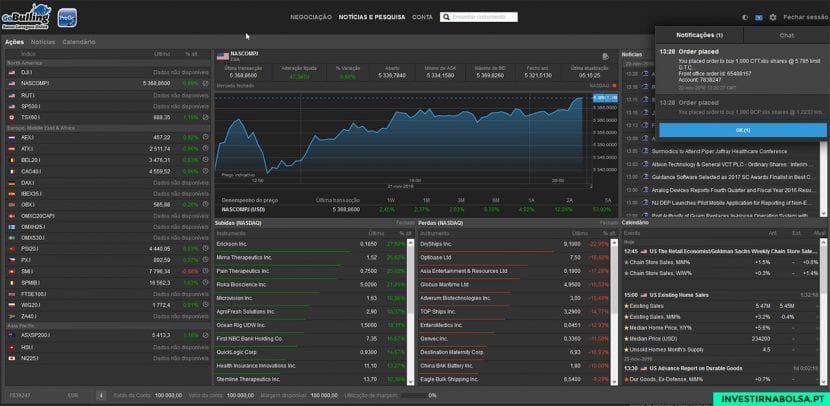Click the news source icon for Surmodics headline

pos(645,151)
